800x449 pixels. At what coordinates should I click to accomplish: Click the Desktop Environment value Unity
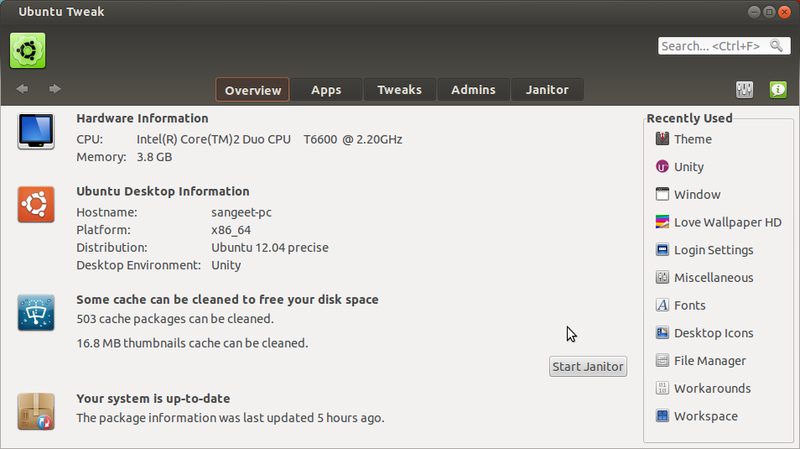[226, 265]
